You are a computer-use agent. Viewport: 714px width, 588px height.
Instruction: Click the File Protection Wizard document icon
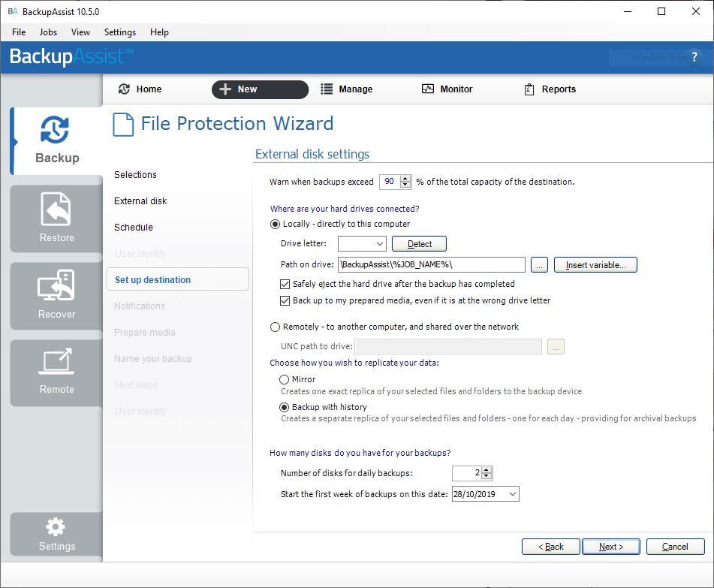click(123, 125)
